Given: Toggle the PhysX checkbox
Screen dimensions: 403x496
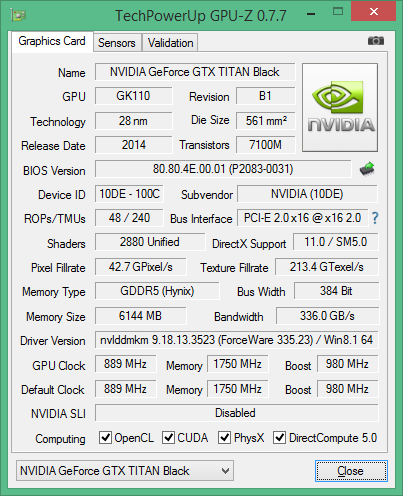Looking at the screenshot, I should tap(224, 437).
